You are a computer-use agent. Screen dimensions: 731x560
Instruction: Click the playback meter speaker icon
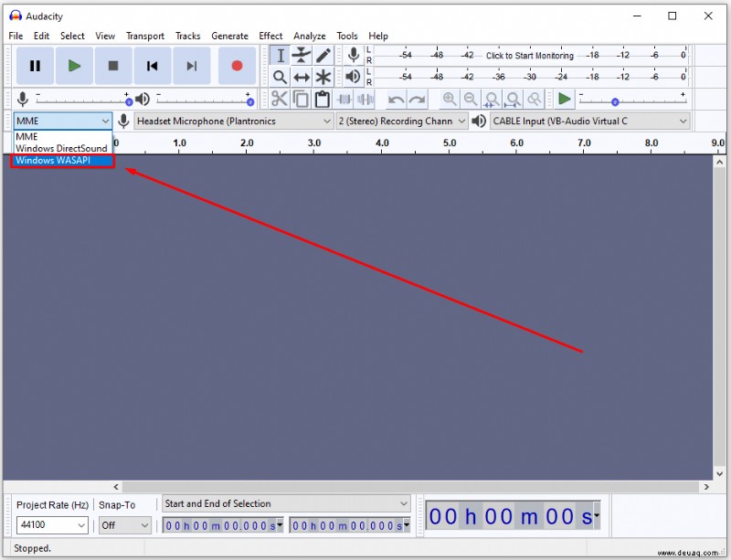pos(353,77)
